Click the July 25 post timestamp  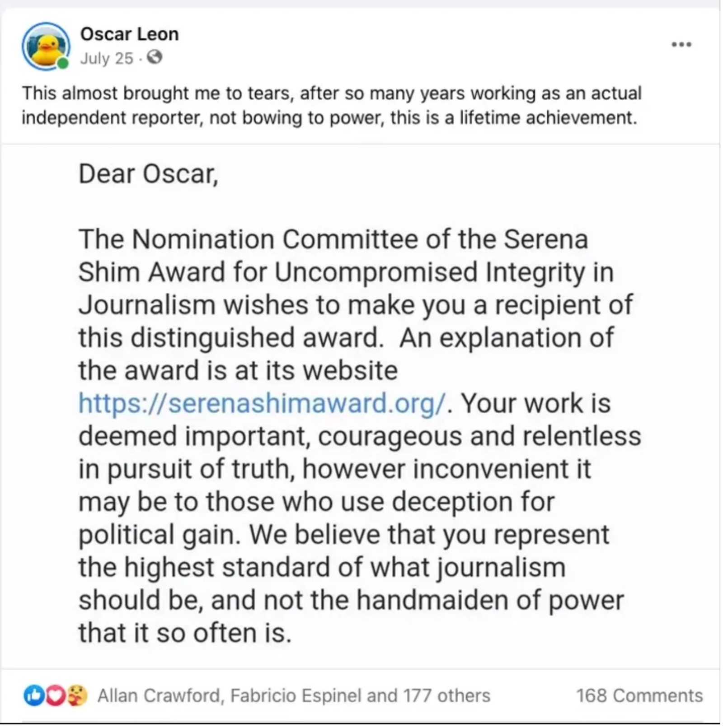tap(107, 58)
